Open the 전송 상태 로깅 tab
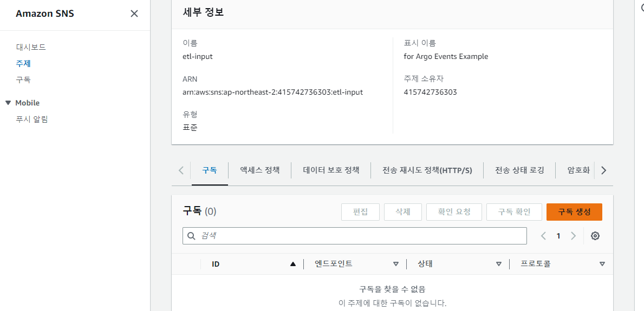This screenshot has width=644, height=311. pyautogui.click(x=519, y=170)
